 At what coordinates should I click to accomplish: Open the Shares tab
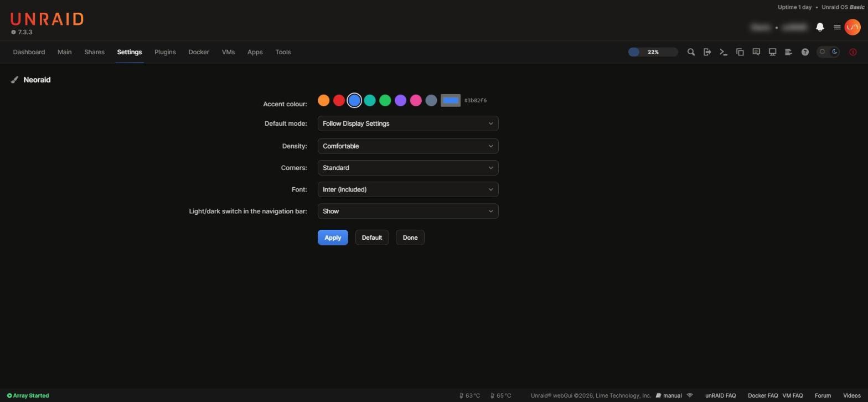click(x=94, y=52)
